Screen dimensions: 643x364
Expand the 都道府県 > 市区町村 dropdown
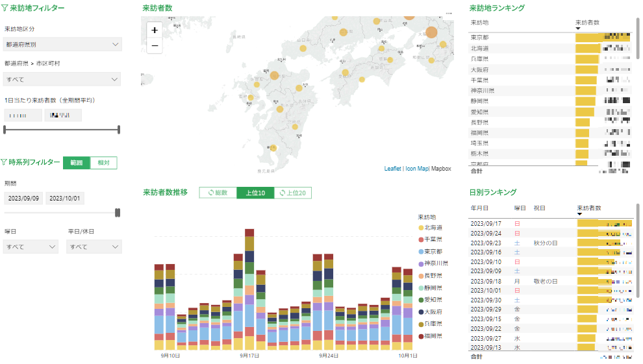point(62,79)
